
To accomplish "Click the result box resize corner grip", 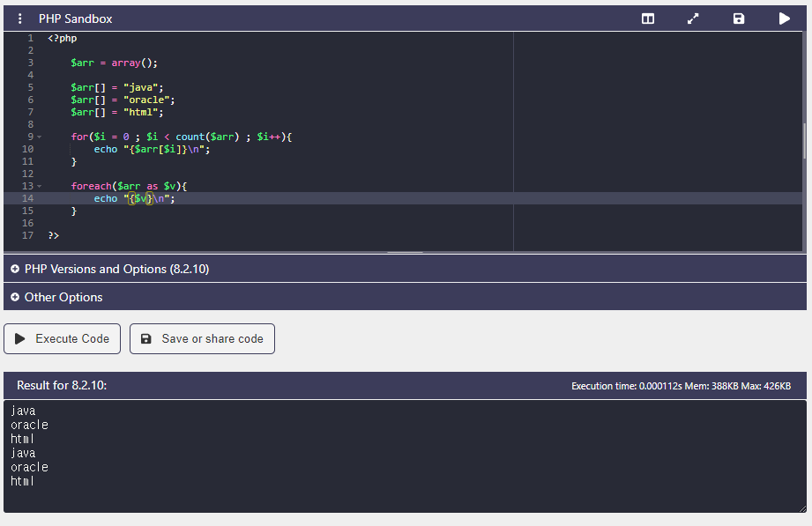I will pyautogui.click(x=802, y=509).
